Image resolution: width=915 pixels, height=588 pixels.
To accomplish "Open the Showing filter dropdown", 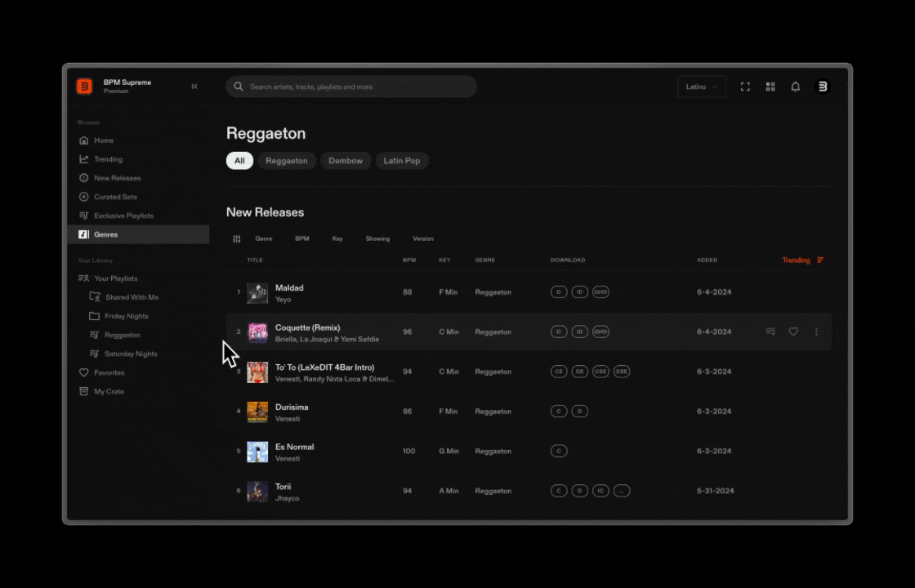I will [377, 238].
